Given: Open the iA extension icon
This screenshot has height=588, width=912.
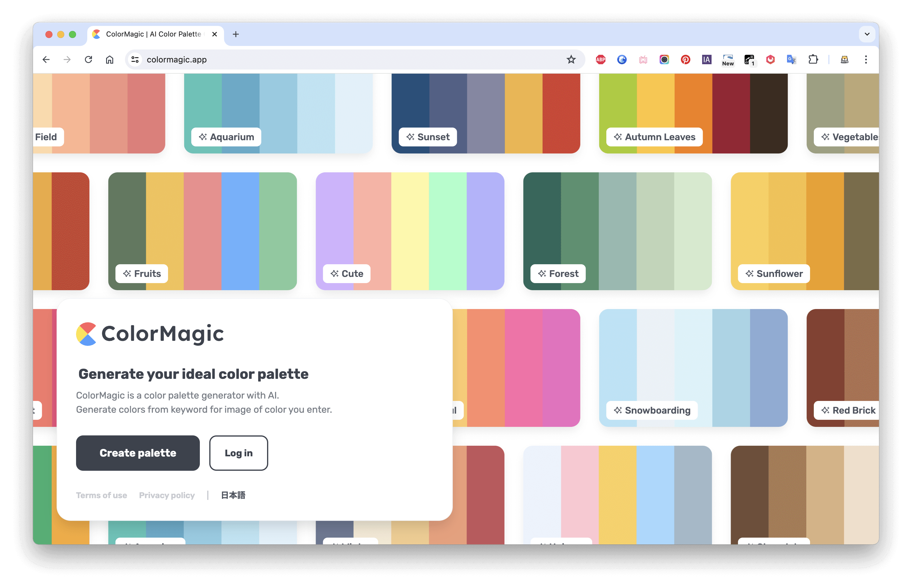Looking at the screenshot, I should [707, 60].
